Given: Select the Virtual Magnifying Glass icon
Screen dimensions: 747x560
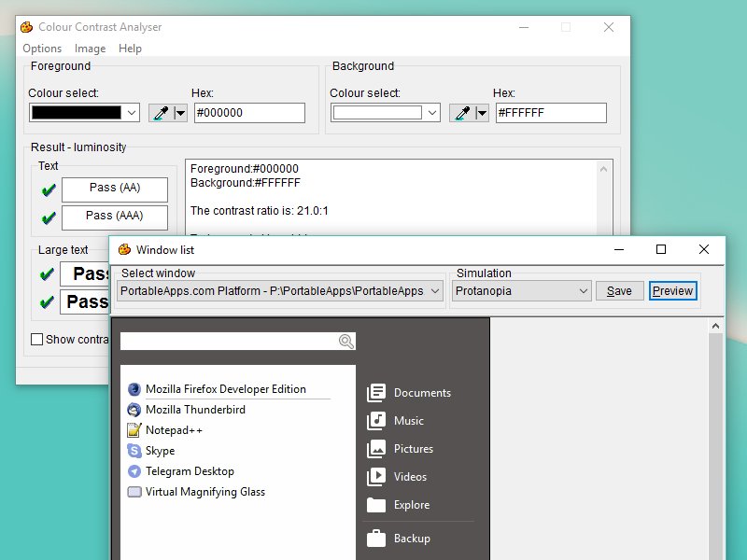Looking at the screenshot, I should pos(134,492).
